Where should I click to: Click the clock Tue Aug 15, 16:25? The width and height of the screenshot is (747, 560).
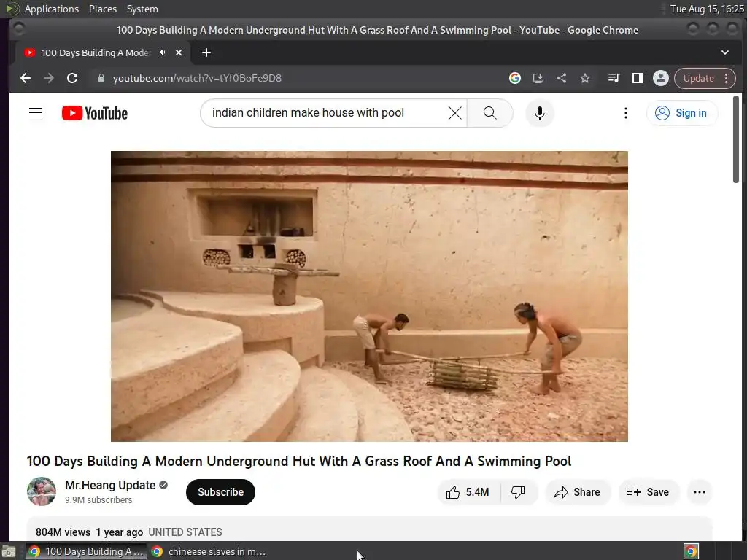coord(707,9)
